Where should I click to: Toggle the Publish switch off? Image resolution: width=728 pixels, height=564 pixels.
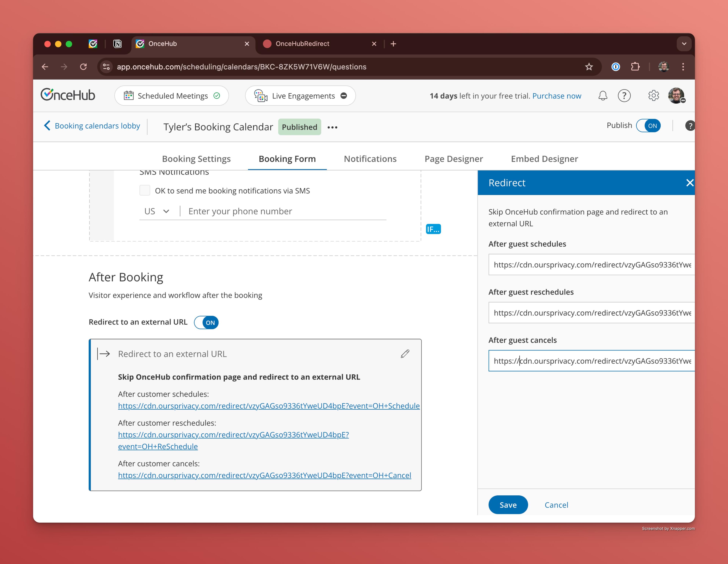[648, 126]
